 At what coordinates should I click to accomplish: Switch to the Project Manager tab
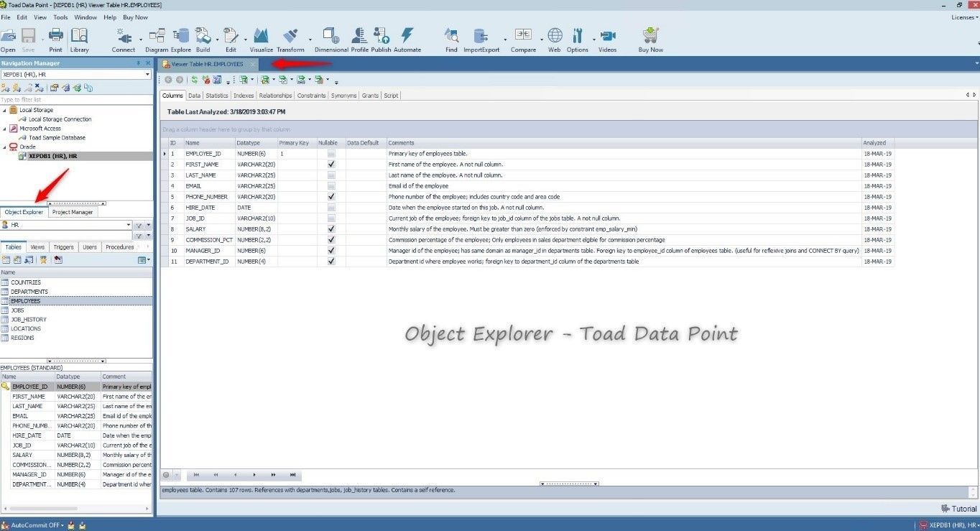pyautogui.click(x=73, y=212)
